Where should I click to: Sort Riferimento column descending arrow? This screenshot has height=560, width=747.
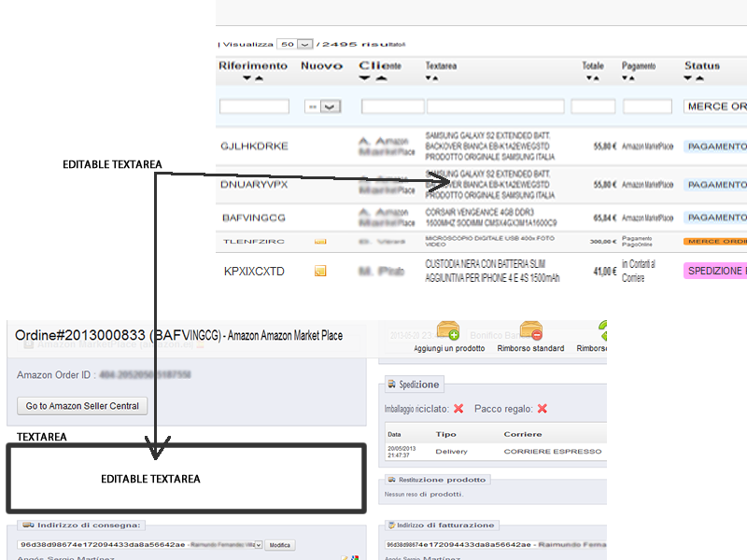point(247,78)
